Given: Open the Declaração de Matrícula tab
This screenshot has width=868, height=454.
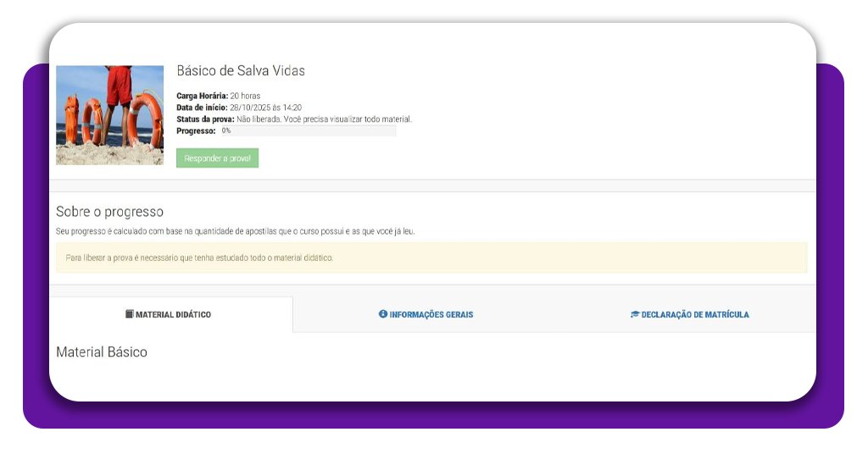Looking at the screenshot, I should (689, 314).
